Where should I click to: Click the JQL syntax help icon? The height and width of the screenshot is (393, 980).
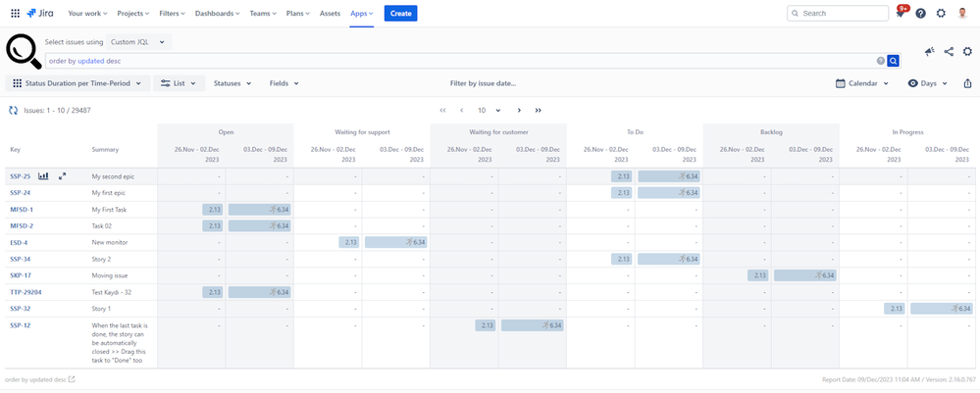881,61
